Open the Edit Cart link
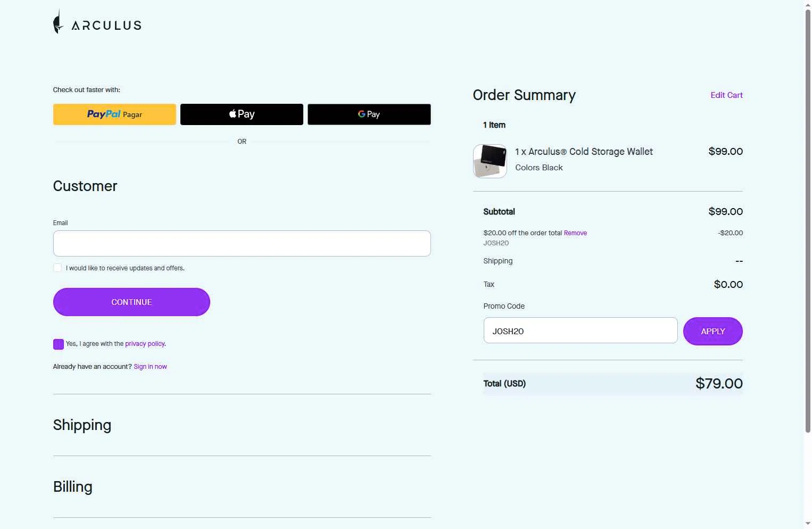812x529 pixels. (726, 95)
